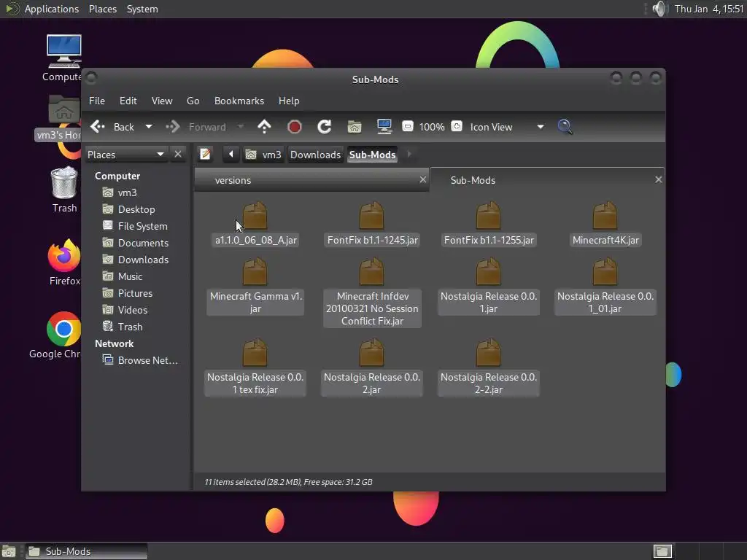Click the red Stop loading icon

[x=295, y=127]
